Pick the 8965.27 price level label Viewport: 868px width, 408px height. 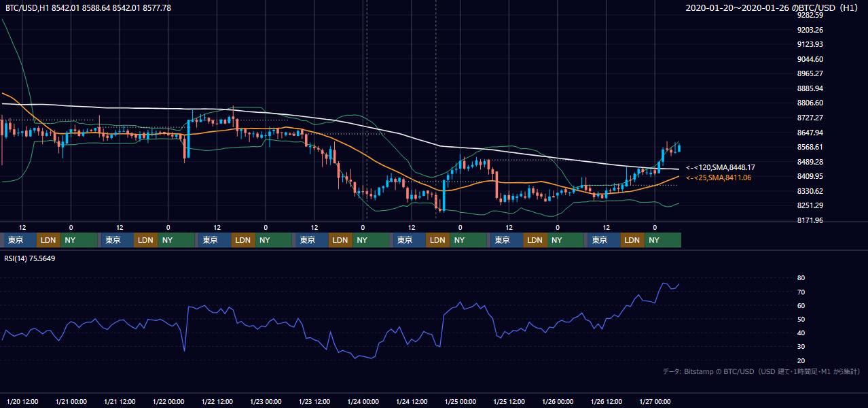pyautogui.click(x=810, y=73)
